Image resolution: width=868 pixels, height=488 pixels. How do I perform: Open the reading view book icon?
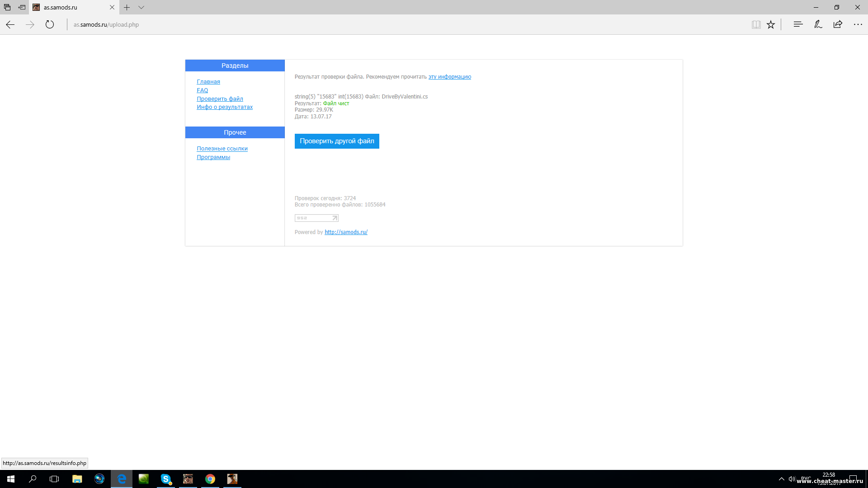756,24
